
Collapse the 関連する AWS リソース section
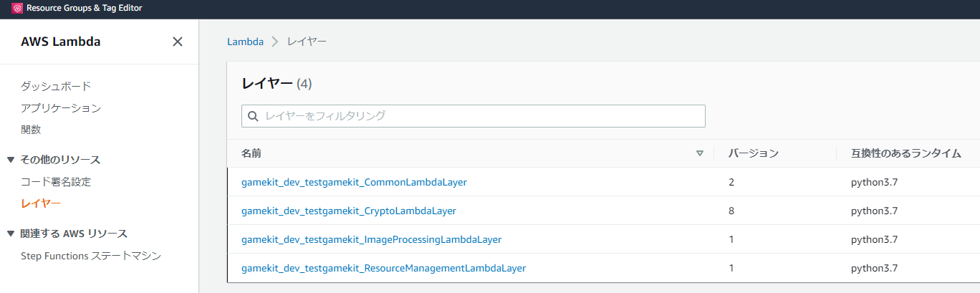(x=11, y=234)
